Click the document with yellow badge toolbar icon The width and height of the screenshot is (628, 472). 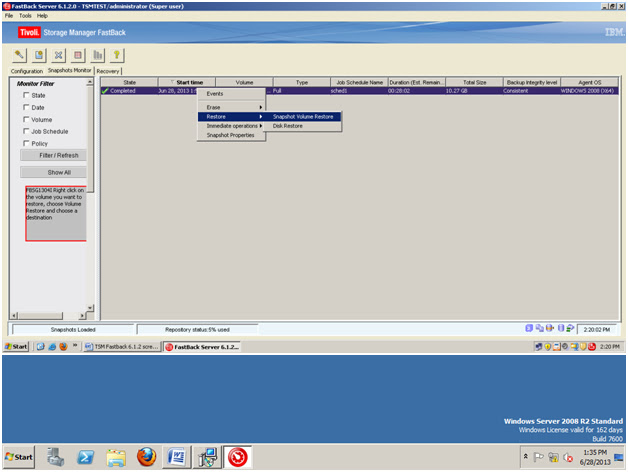click(x=39, y=55)
